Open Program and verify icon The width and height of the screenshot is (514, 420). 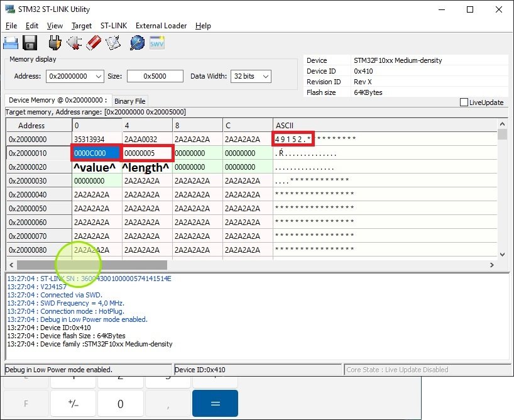pos(113,43)
